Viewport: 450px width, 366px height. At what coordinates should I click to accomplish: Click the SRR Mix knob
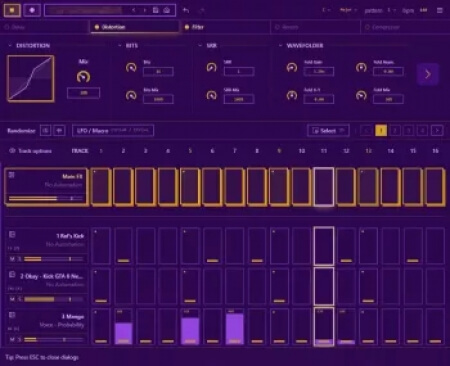[x=211, y=96]
